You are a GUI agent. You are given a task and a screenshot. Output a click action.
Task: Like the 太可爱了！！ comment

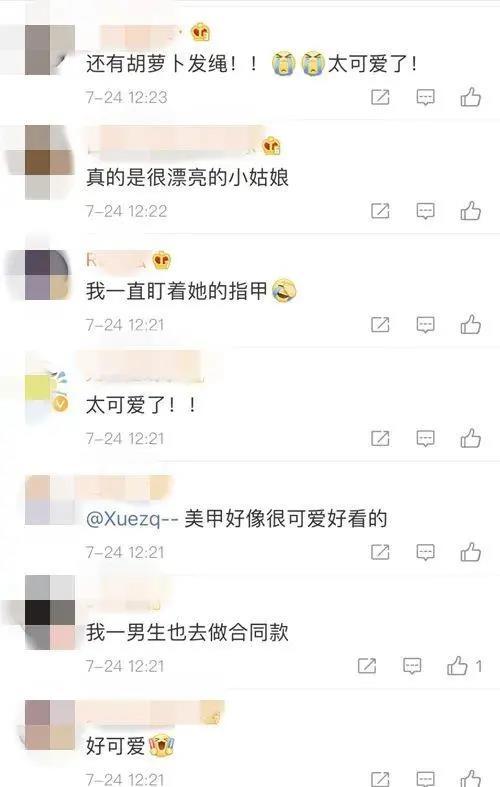click(x=471, y=439)
